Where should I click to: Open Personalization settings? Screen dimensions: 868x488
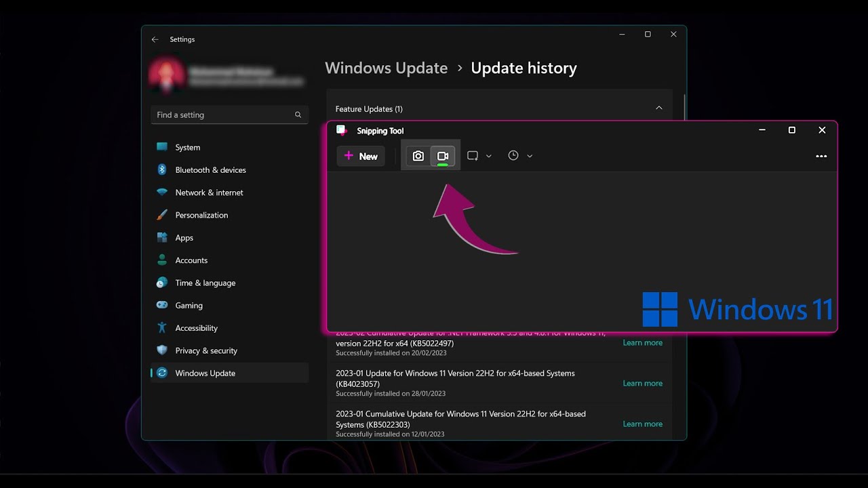coord(229,215)
